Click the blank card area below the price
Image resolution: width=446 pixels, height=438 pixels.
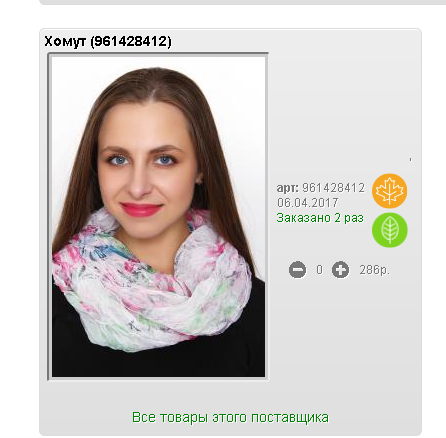point(343,333)
